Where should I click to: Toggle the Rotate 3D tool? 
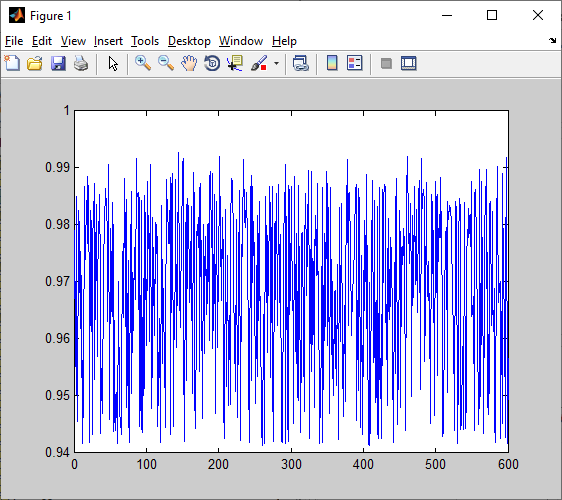point(212,63)
